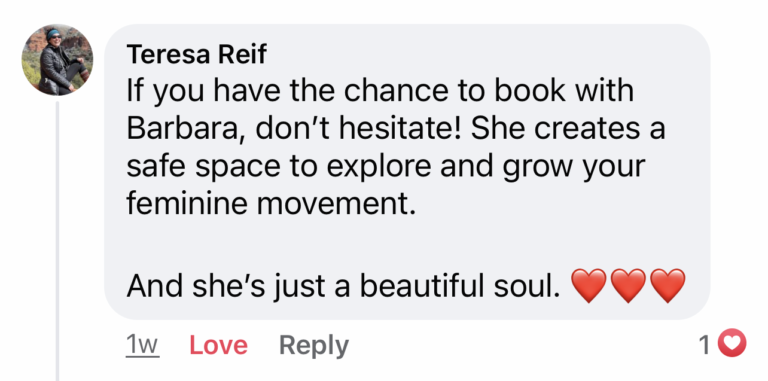Click the red heart reaction icon
768x381 pixels.
click(x=732, y=343)
